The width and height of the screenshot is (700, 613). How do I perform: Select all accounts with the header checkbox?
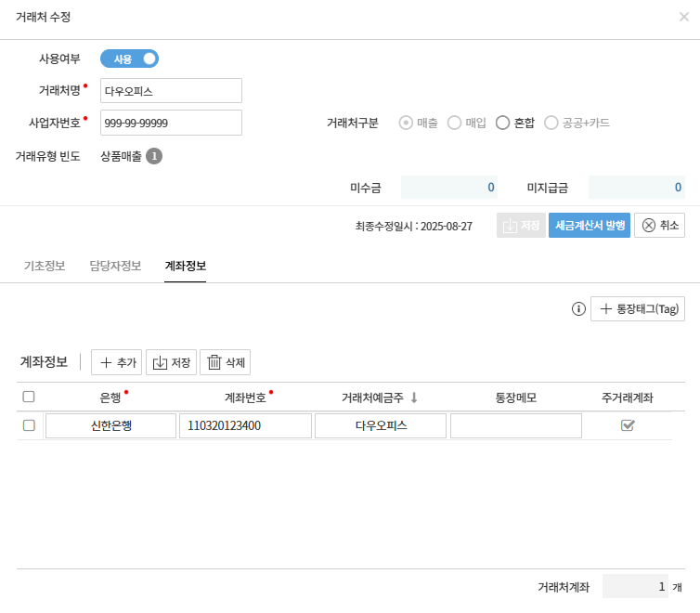point(29,397)
